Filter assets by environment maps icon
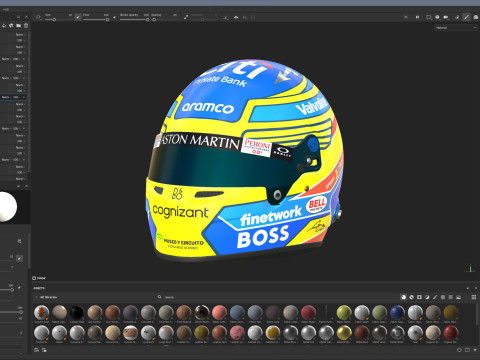 pos(459,297)
